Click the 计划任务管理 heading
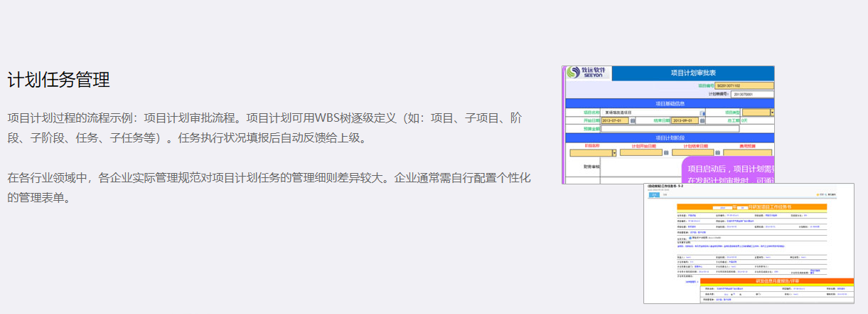Image resolution: width=868 pixels, height=314 pixels. (58, 80)
